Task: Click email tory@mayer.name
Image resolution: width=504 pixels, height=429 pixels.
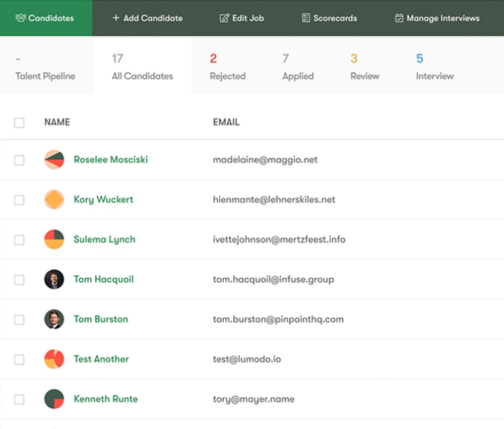Action: tap(254, 399)
